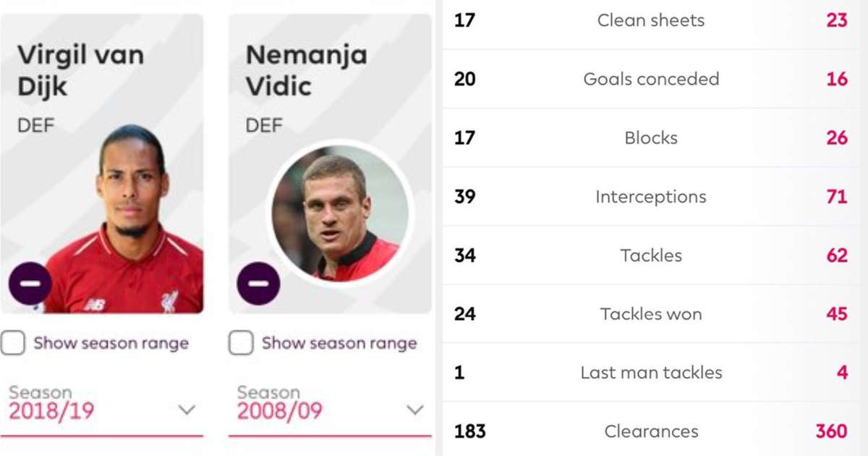The width and height of the screenshot is (868, 456).
Task: Select the Virgil van Dijk name heading
Action: coord(80,70)
